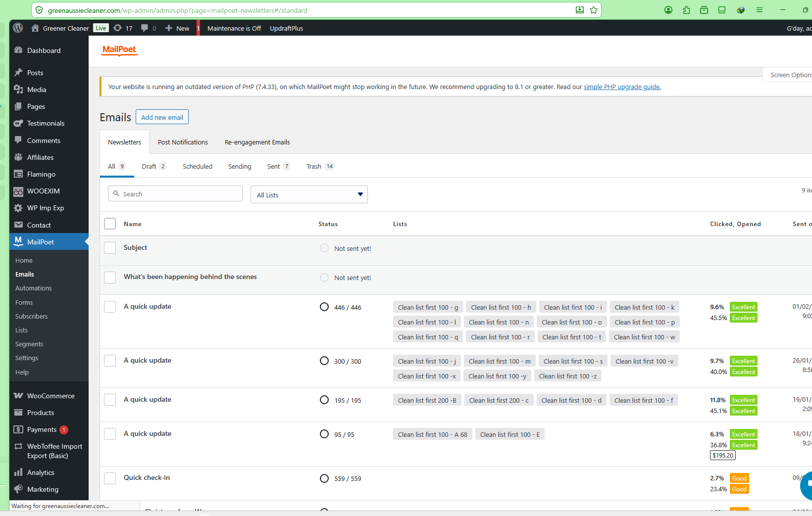Image resolution: width=812 pixels, height=516 pixels.
Task: Open browser account profile icon
Action: pos(668,10)
